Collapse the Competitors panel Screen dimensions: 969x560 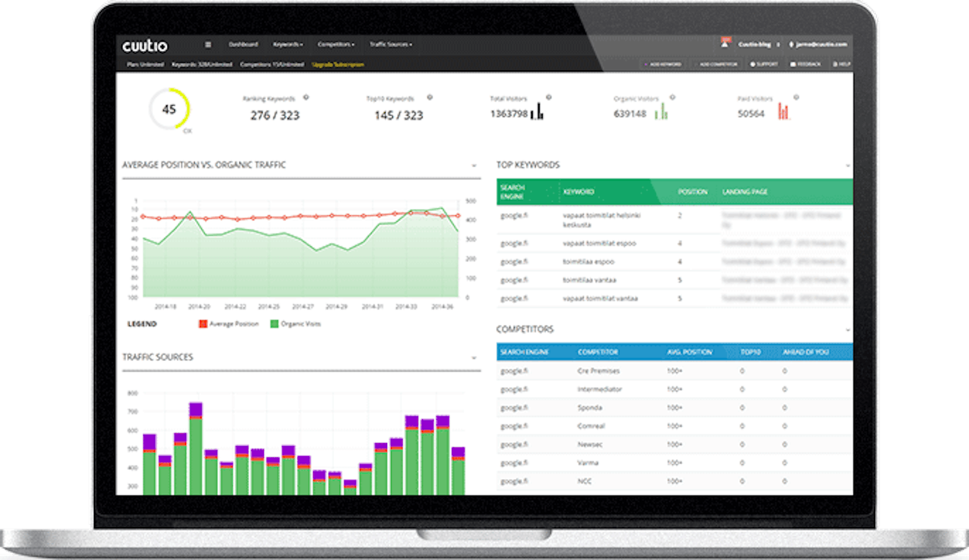pyautogui.click(x=848, y=330)
